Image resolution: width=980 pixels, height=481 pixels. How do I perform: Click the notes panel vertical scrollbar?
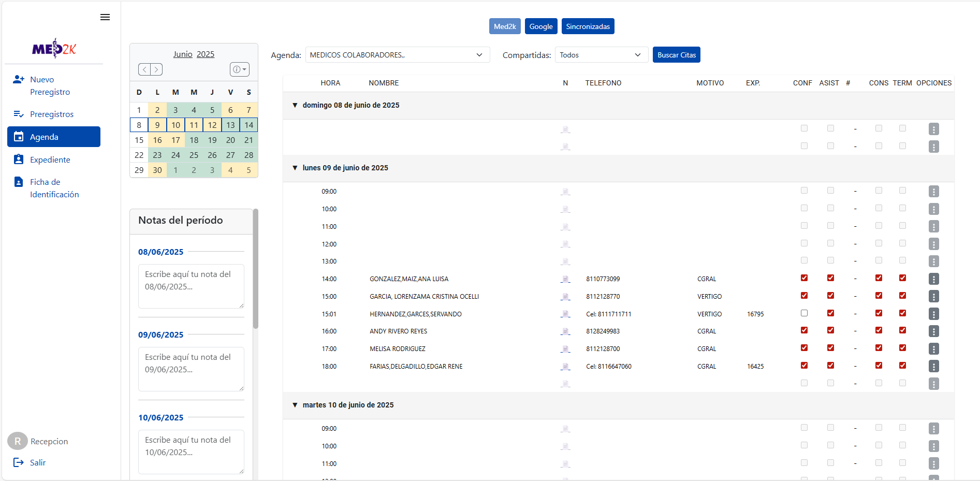255,269
